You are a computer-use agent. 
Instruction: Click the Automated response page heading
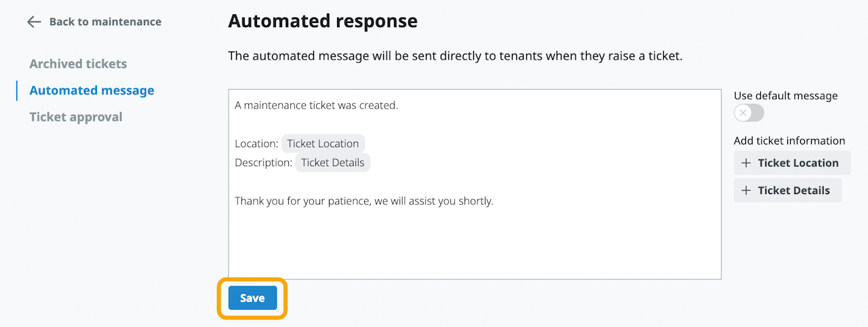coord(322,22)
